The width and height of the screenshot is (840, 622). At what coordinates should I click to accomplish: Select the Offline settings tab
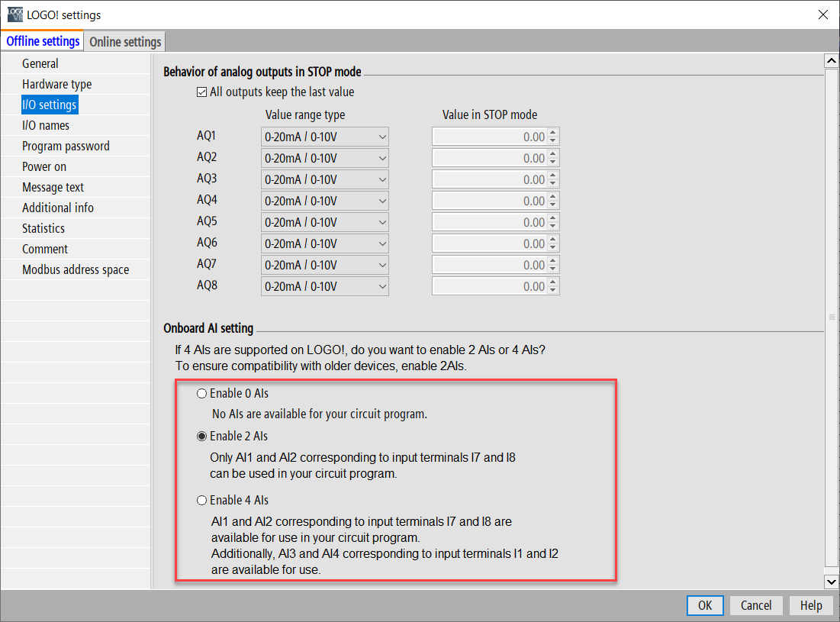43,41
